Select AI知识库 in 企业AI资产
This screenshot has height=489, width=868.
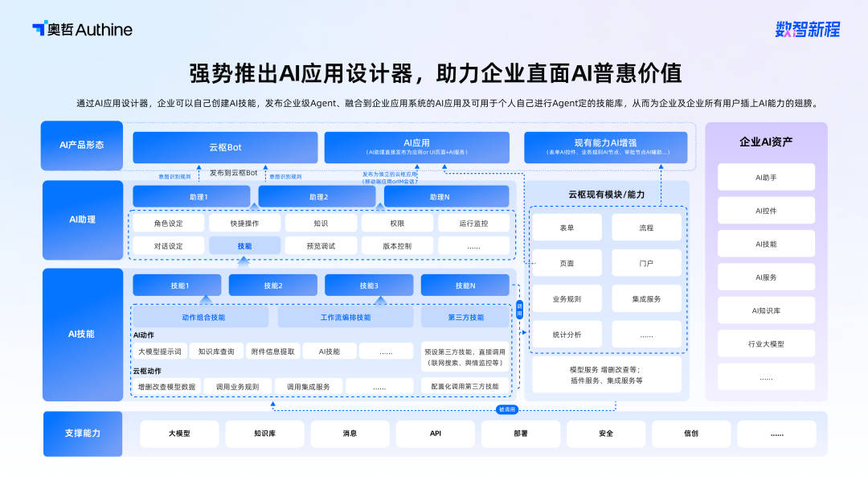[x=766, y=310]
